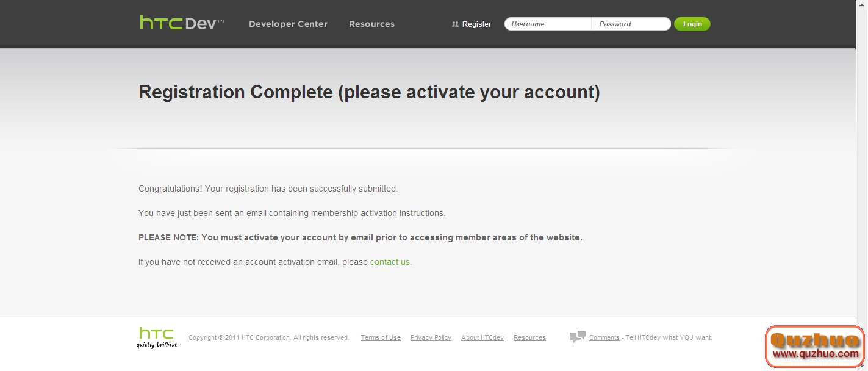The width and height of the screenshot is (868, 371).
Task: Click inside the Password input field
Action: (630, 24)
